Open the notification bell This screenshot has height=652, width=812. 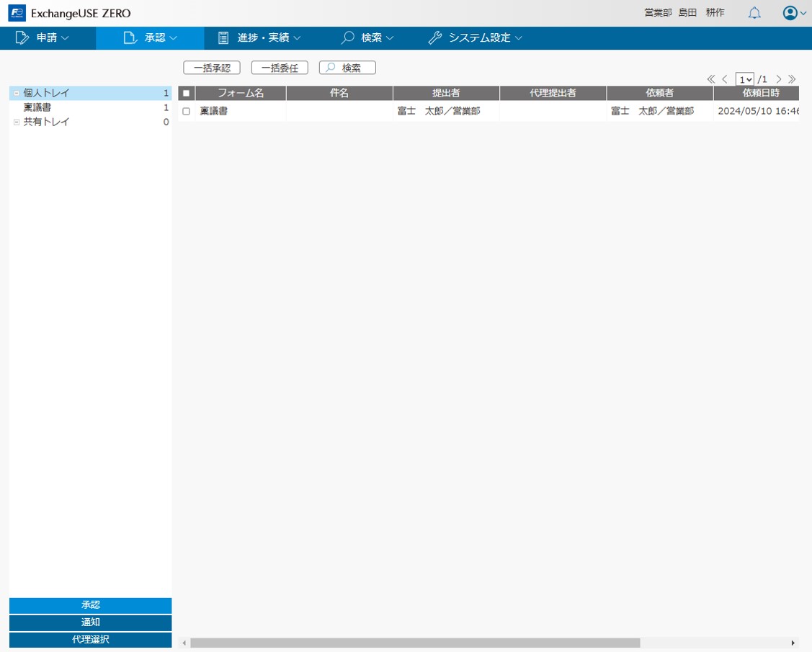click(x=754, y=12)
